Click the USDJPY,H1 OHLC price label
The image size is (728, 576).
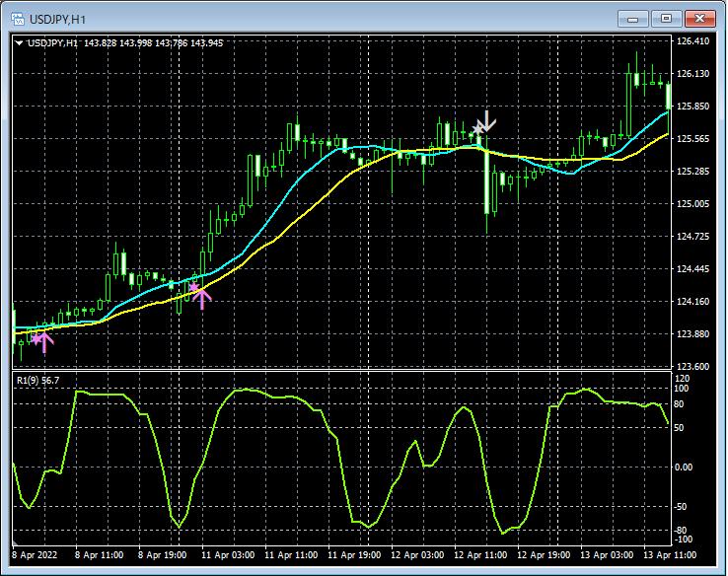pyautogui.click(x=125, y=43)
